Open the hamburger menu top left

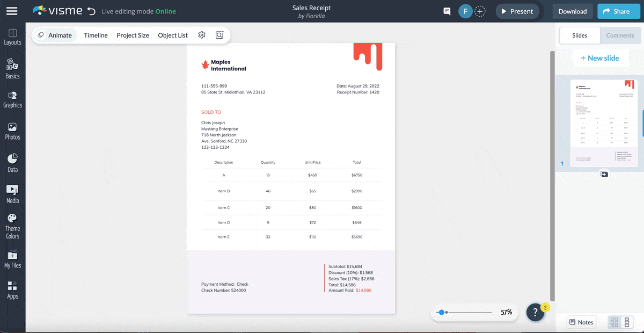point(12,11)
